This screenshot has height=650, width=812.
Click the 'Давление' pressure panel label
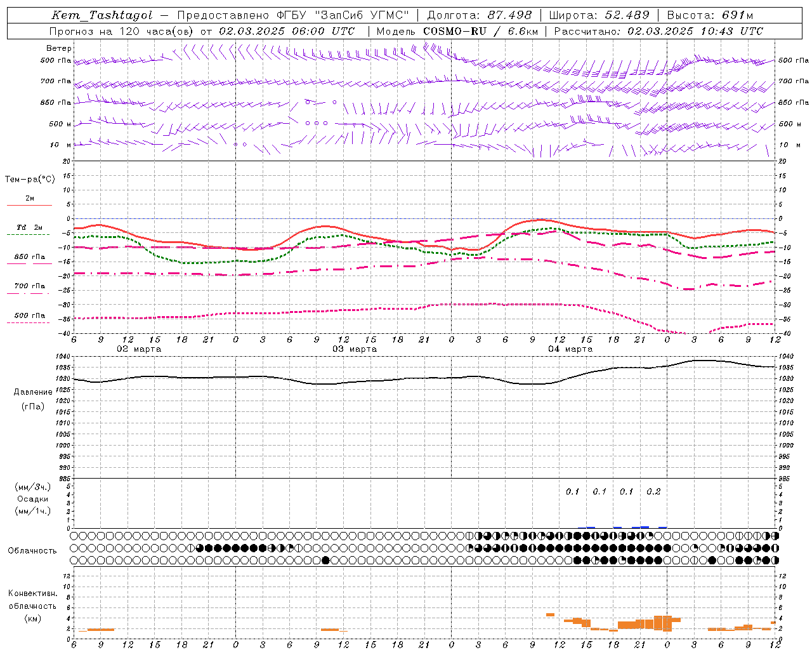coord(33,392)
